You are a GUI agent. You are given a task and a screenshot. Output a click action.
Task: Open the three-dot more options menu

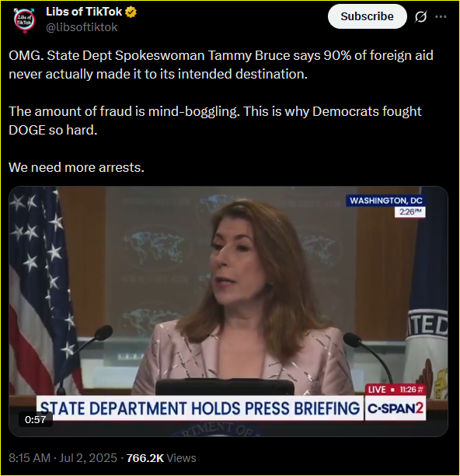pyautogui.click(x=441, y=16)
